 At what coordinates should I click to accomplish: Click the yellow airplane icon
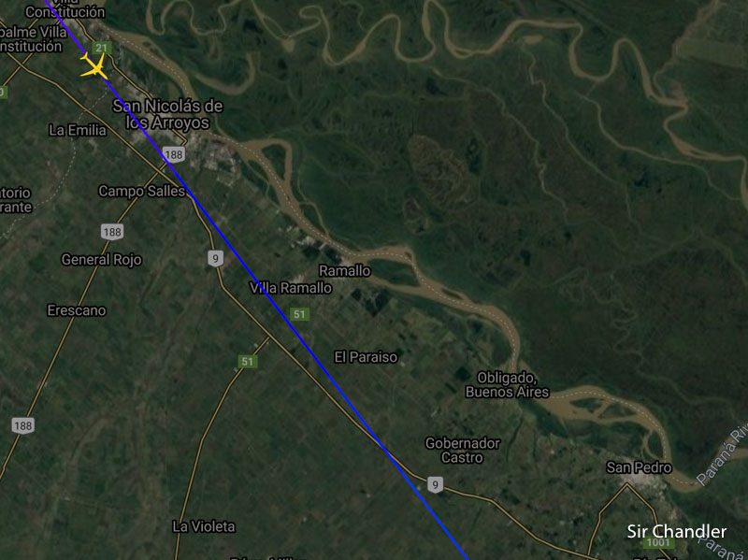click(x=94, y=66)
